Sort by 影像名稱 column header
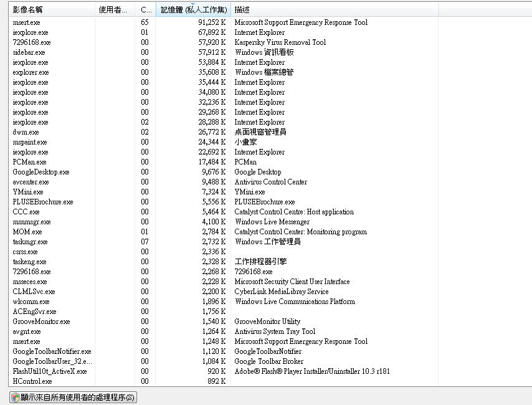The width and height of the screenshot is (532, 405). pos(52,9)
